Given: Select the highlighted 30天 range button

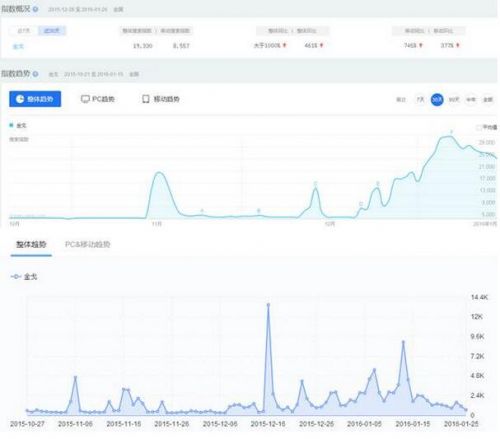Looking at the screenshot, I should pos(437,99).
